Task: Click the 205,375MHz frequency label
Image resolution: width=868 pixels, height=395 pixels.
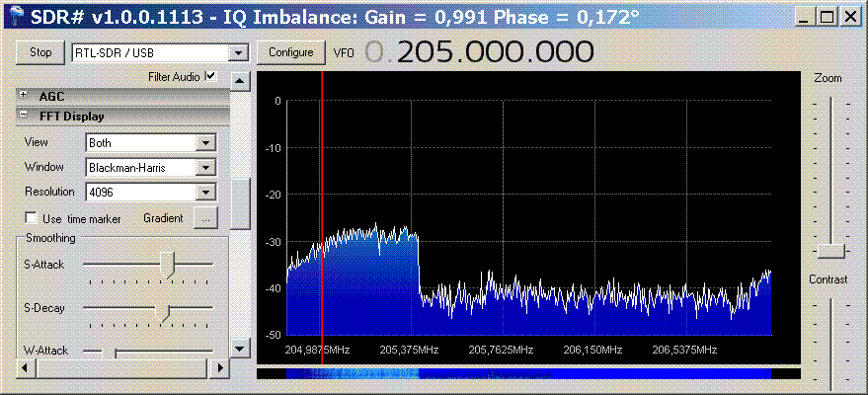Action: point(409,350)
